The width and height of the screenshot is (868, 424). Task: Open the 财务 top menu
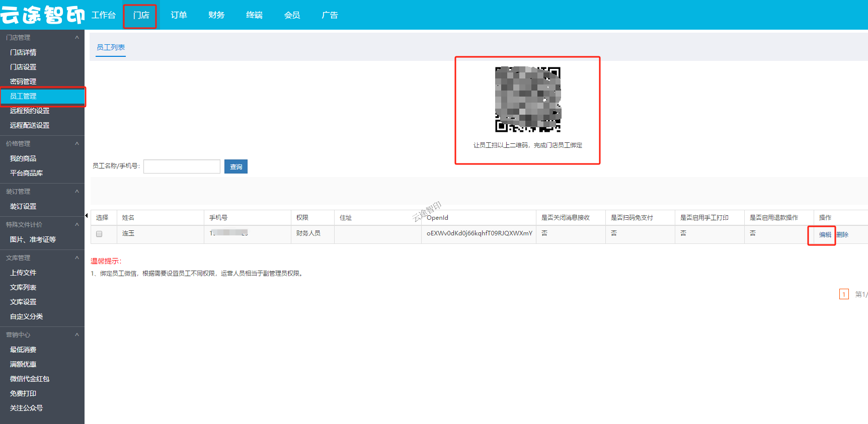[216, 15]
